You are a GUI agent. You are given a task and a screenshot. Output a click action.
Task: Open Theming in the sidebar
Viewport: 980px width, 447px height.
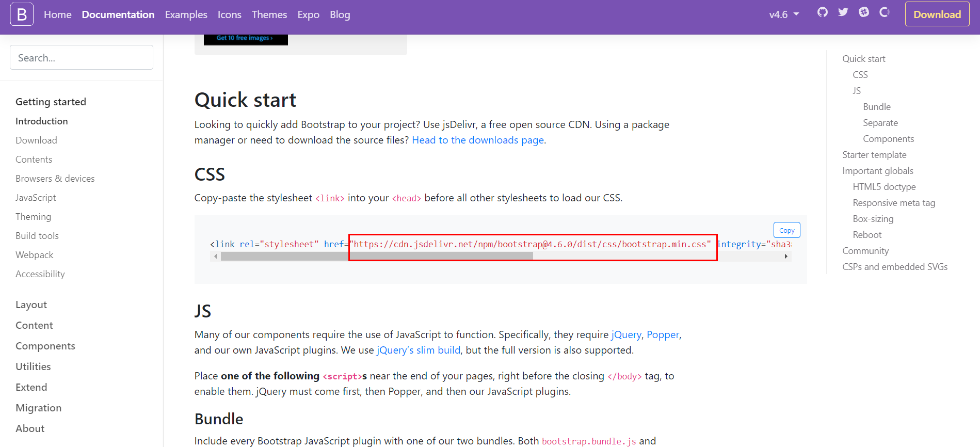click(33, 216)
